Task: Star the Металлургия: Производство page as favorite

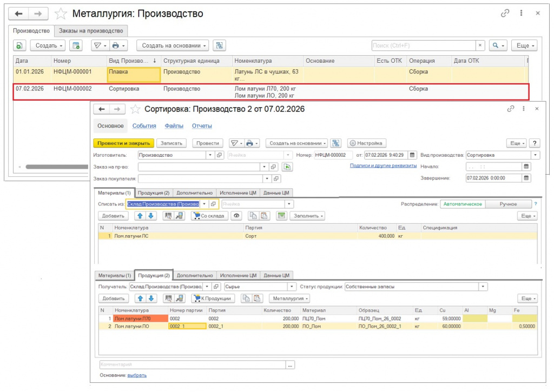Action: tap(61, 14)
